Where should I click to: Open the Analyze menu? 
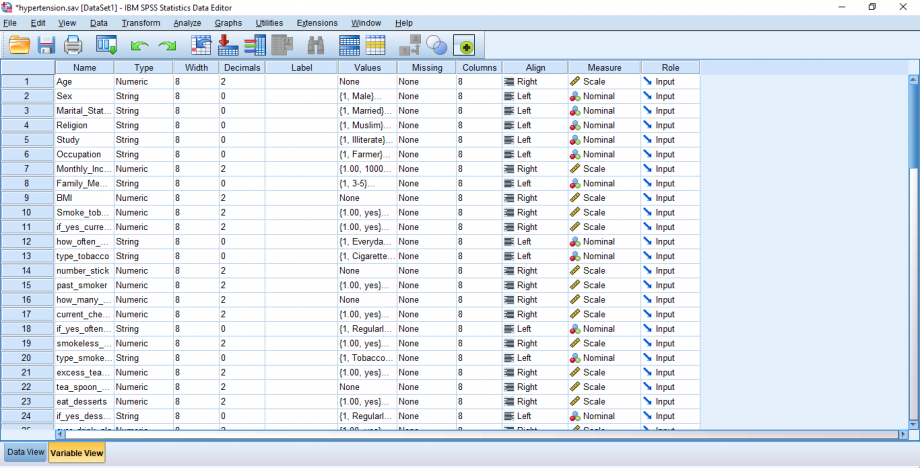tap(187, 22)
